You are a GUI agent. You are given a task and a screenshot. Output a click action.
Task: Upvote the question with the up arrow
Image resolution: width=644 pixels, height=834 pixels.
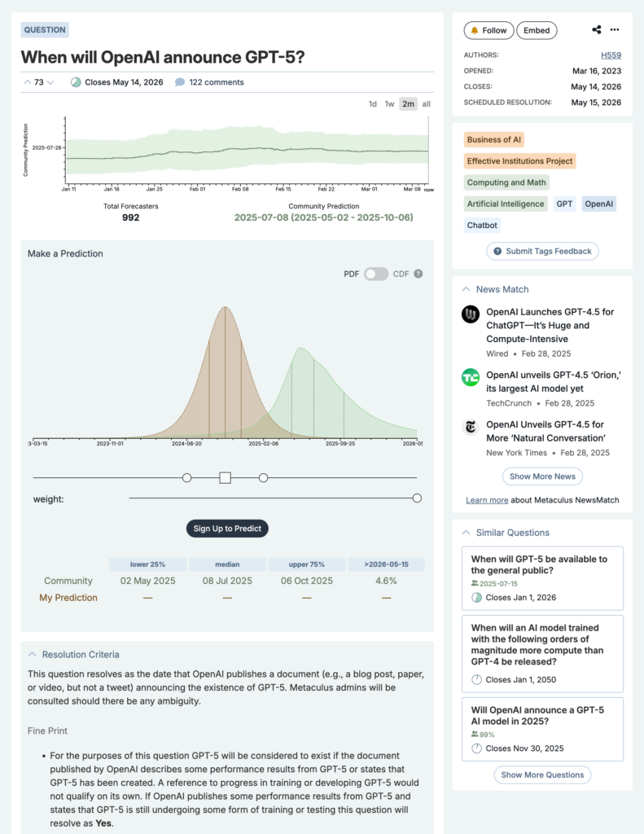pyautogui.click(x=27, y=82)
